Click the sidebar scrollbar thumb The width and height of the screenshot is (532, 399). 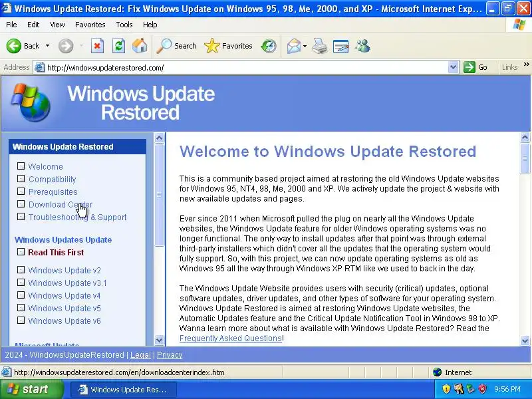tap(159, 195)
